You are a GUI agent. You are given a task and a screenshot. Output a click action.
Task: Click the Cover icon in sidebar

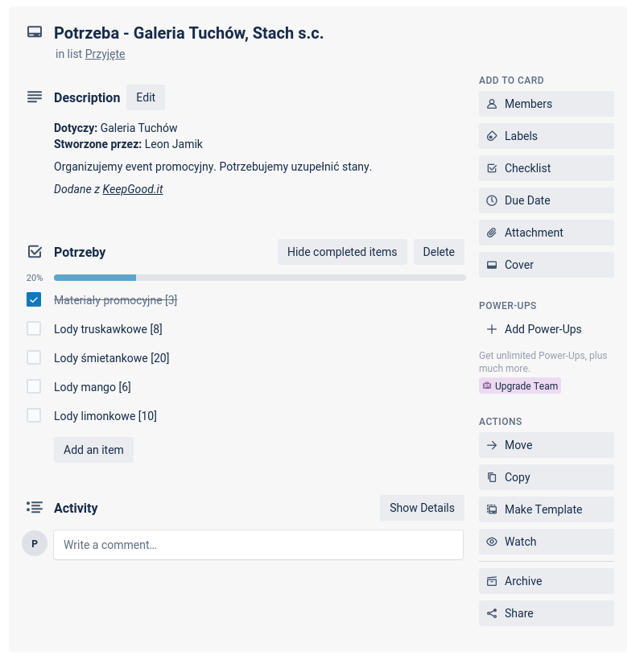(492, 265)
